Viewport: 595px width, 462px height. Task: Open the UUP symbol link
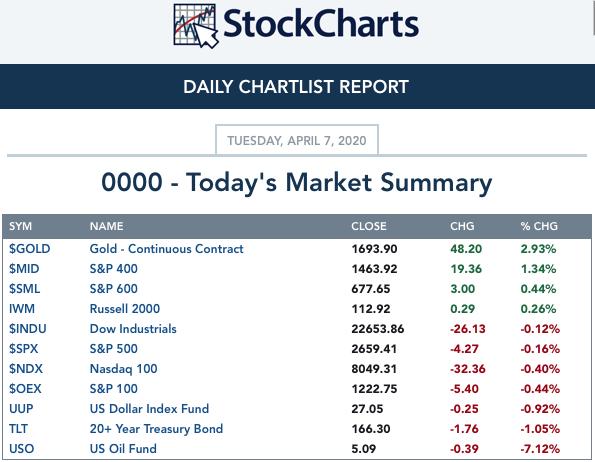[21, 409]
